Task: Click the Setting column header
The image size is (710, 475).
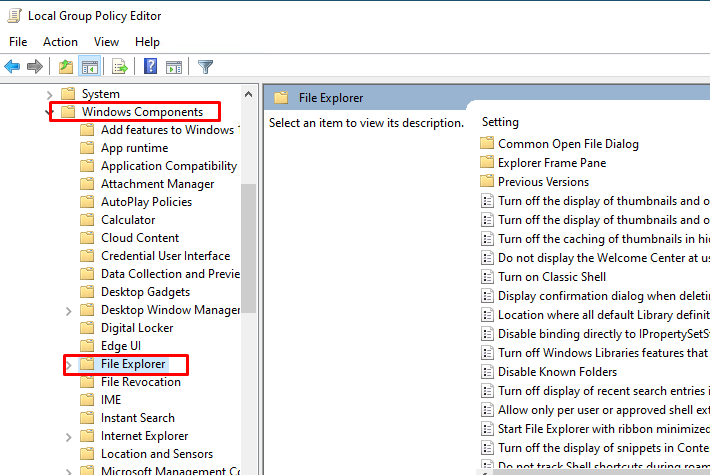Action: [500, 122]
